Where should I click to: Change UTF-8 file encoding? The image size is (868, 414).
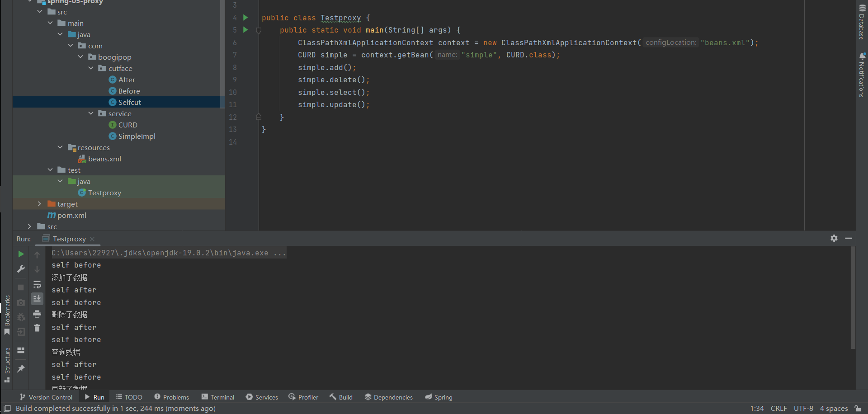tap(803, 409)
